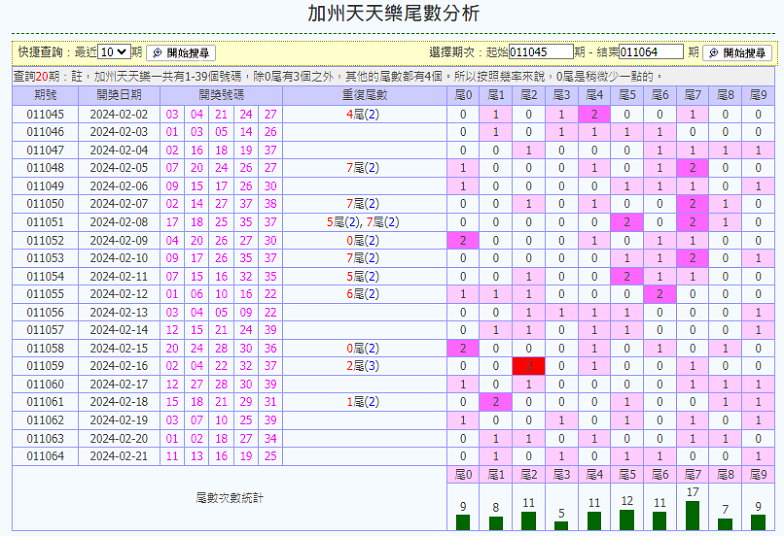Click the repeat text 5尾(2), 7尾(2)
This screenshot has height=536, width=784.
click(363, 222)
